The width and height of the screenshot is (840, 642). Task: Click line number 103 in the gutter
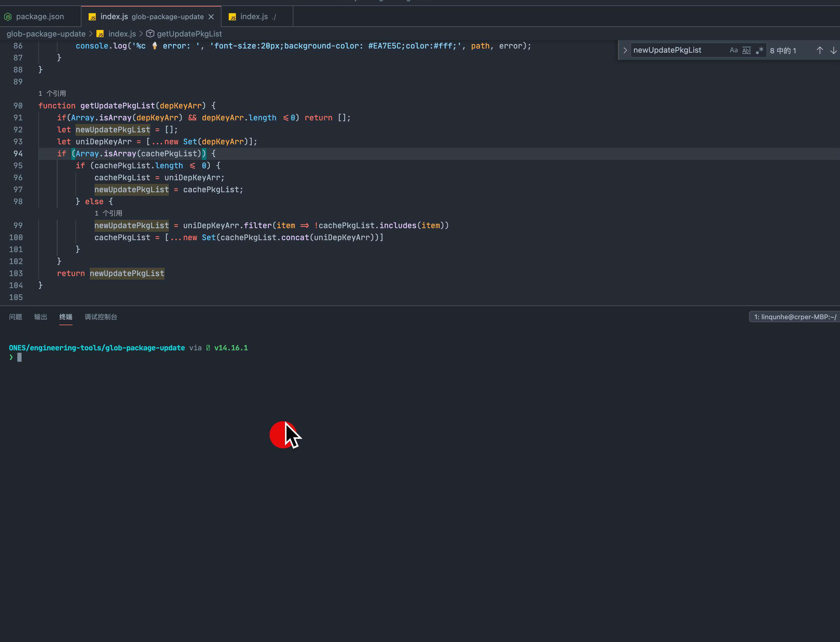[x=16, y=273]
